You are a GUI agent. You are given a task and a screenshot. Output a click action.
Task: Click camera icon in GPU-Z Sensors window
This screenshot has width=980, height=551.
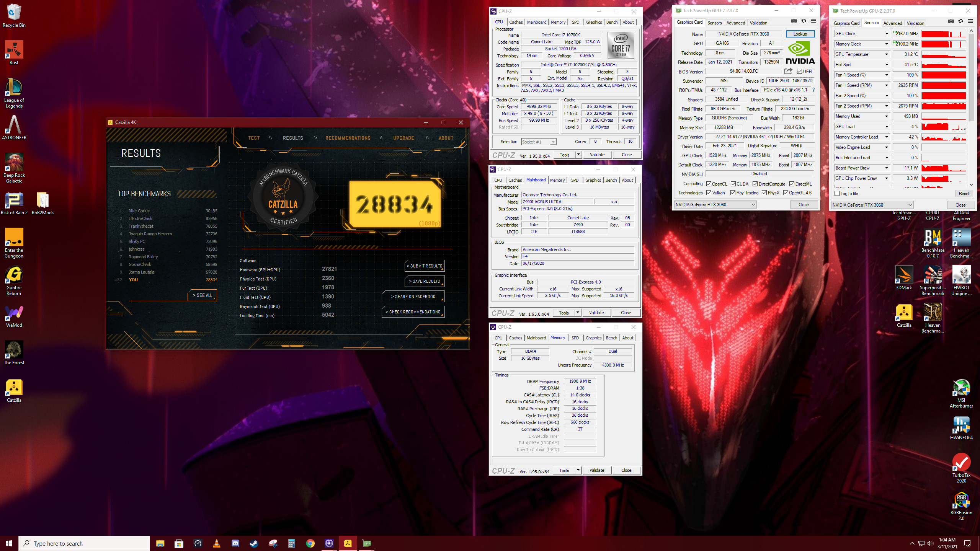point(951,21)
